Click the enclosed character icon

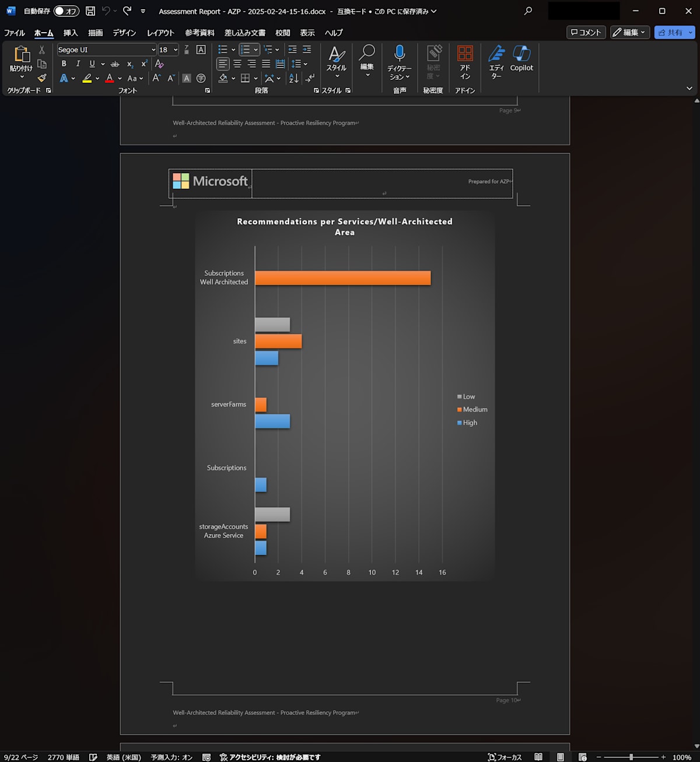(201, 78)
